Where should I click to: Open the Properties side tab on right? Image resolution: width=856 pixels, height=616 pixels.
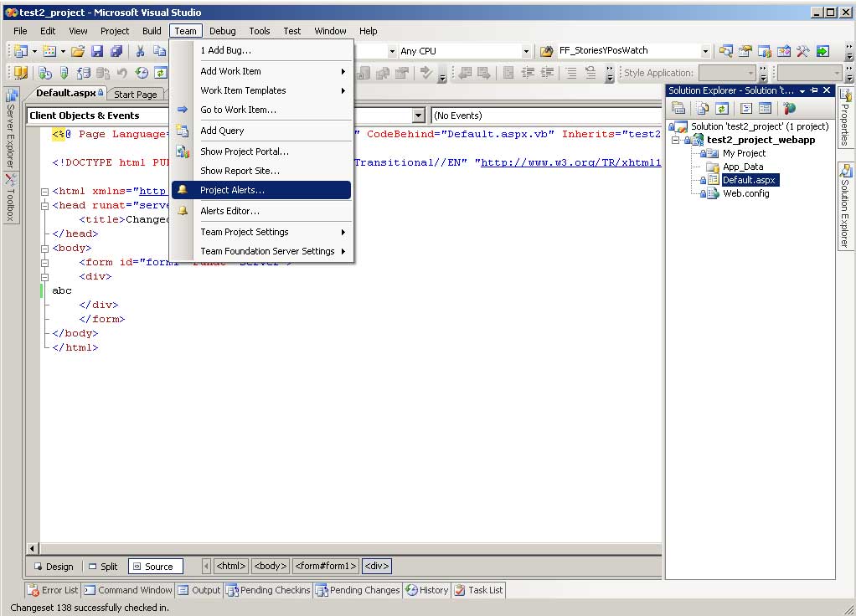pos(845,117)
